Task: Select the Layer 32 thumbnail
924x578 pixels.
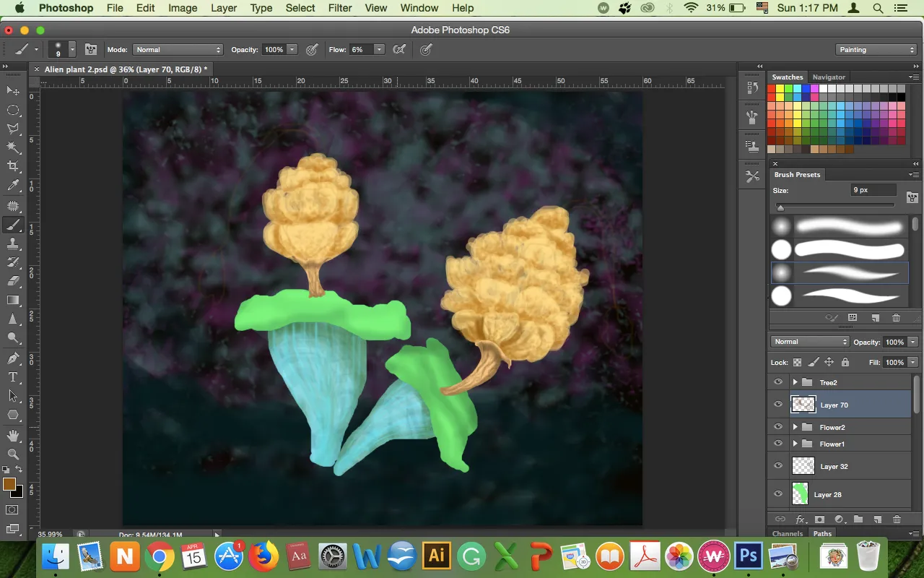Action: point(803,466)
